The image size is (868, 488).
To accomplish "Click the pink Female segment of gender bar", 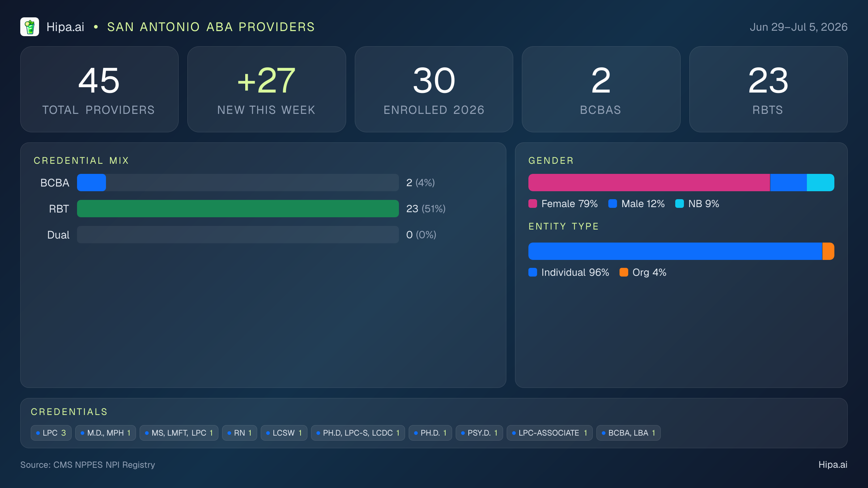I will tap(649, 183).
